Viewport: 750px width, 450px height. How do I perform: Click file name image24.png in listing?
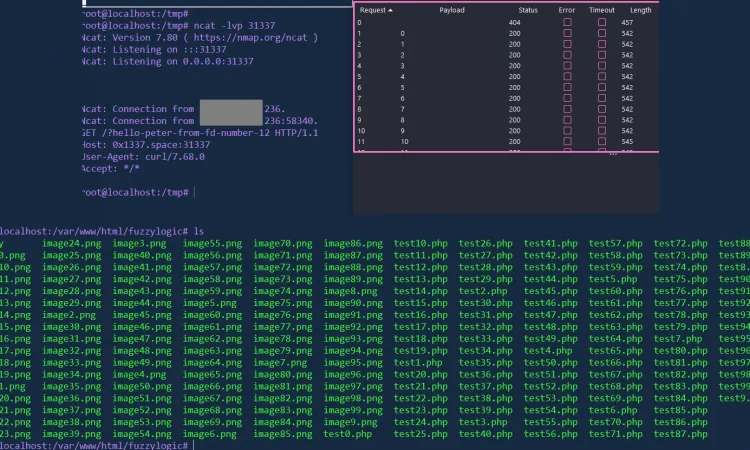(x=71, y=243)
